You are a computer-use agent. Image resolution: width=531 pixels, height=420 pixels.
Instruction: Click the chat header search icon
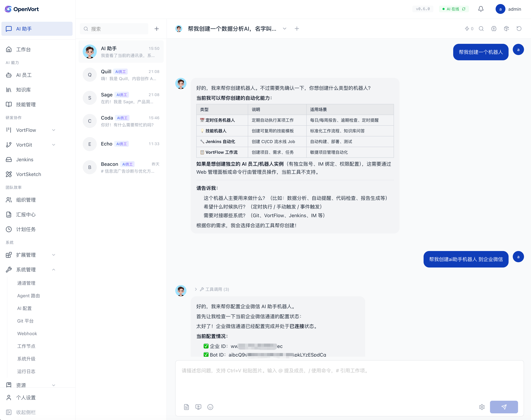click(x=481, y=29)
